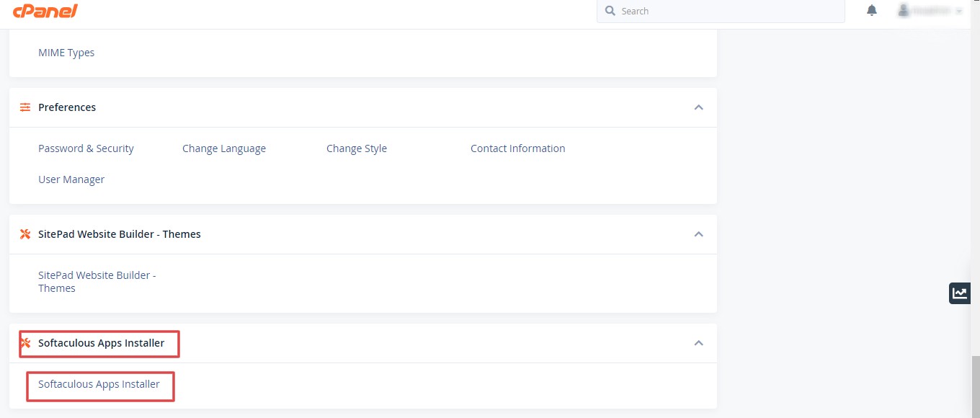Click the blurred user avatar icon
The width and height of the screenshot is (980, 418).
click(x=904, y=10)
